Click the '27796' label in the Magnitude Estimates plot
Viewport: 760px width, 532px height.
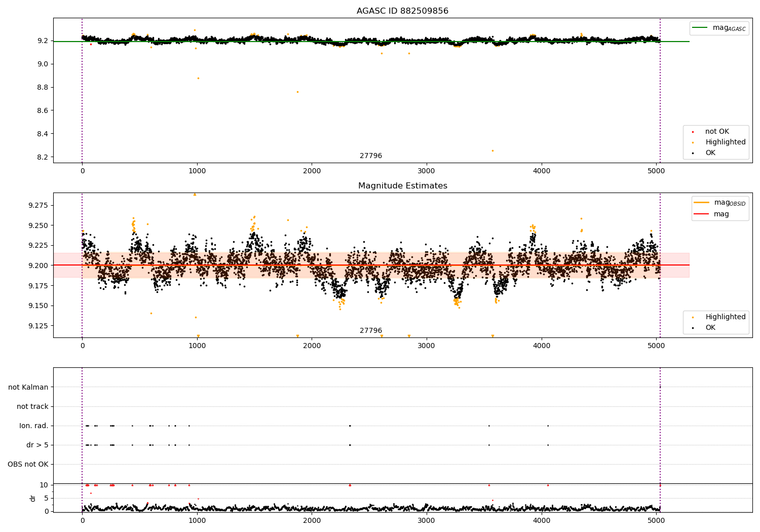coord(371,331)
